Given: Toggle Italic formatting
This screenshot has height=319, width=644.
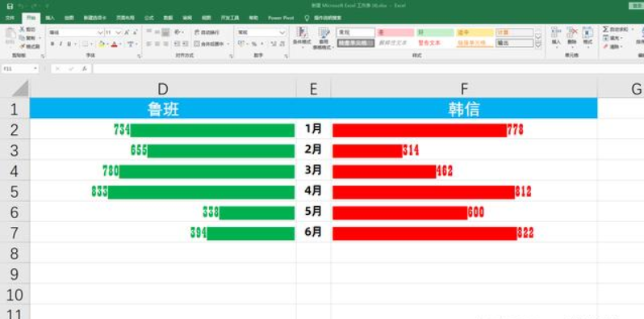Looking at the screenshot, I should point(61,44).
